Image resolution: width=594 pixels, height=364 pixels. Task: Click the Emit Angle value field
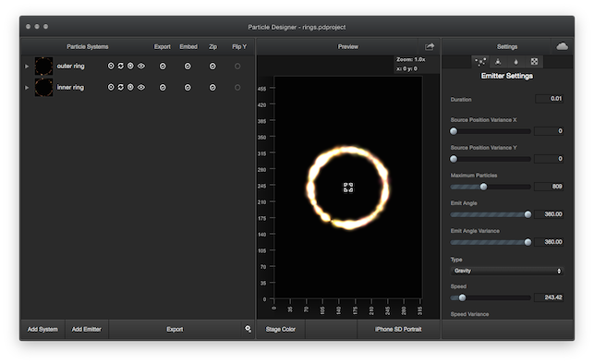point(550,214)
